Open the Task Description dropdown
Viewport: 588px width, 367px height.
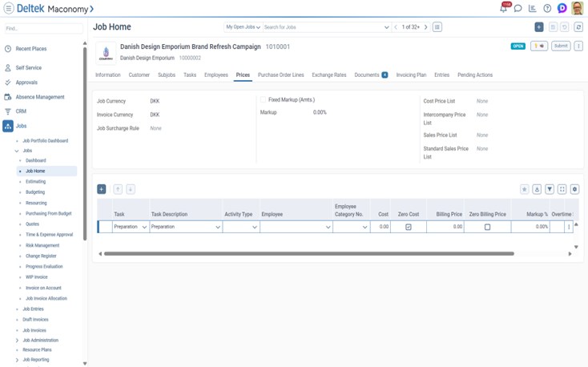(x=218, y=227)
